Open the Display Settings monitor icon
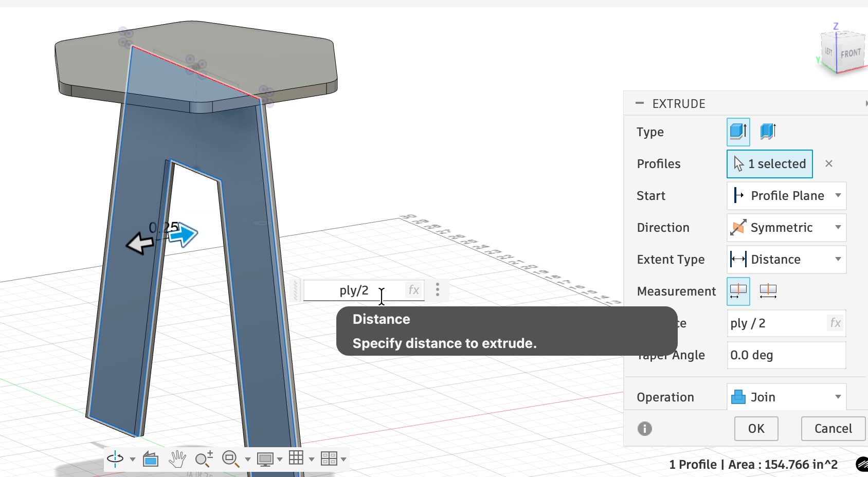This screenshot has width=868, height=477. click(x=265, y=458)
